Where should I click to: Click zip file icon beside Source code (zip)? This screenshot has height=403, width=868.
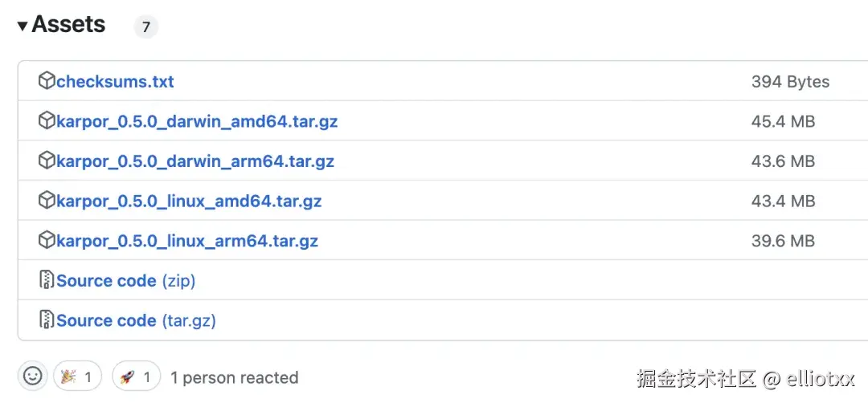pyautogui.click(x=47, y=280)
